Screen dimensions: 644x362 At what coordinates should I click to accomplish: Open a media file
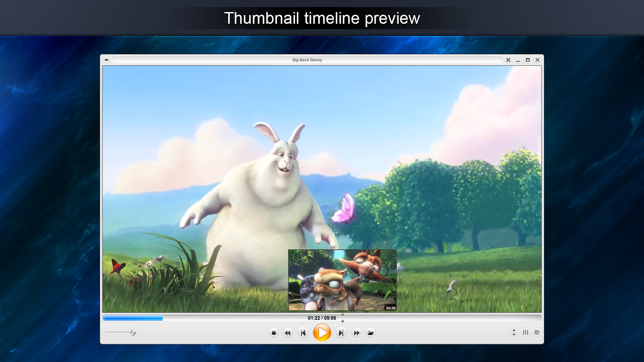(370, 333)
